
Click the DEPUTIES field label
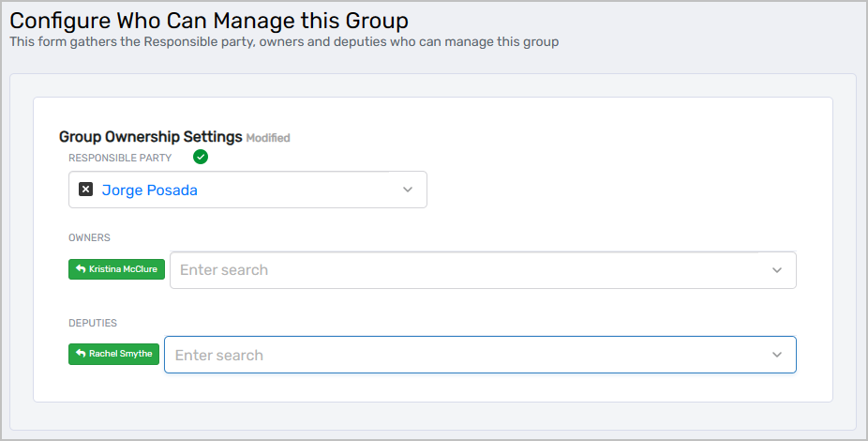click(93, 323)
